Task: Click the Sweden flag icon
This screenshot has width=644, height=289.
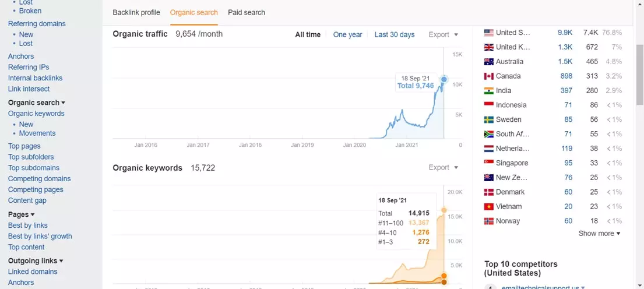Action: 488,119
